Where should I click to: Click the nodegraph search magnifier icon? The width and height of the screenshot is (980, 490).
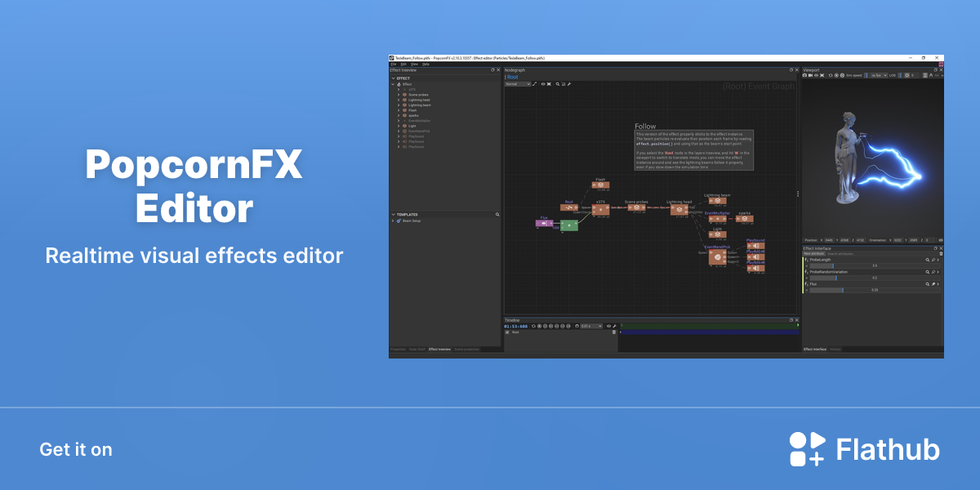click(558, 84)
